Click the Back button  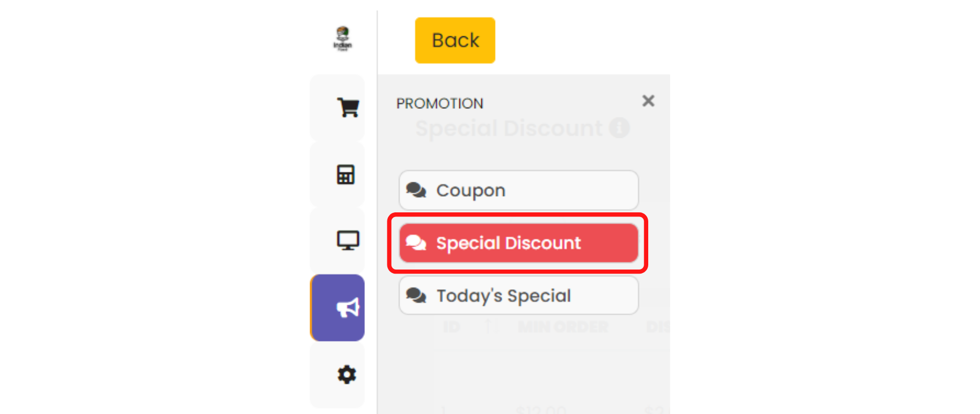[x=455, y=40]
